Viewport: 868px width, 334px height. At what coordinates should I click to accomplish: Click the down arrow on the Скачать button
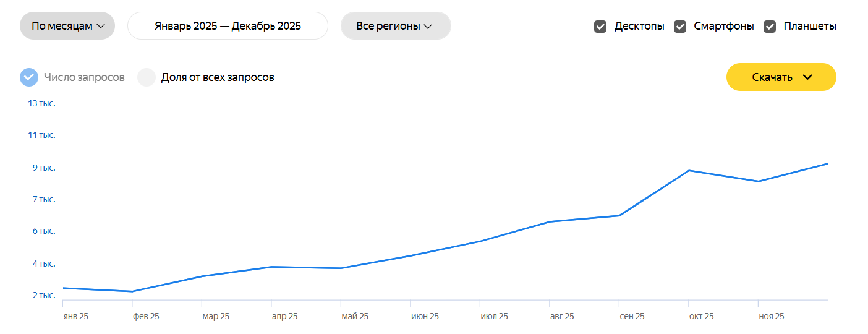807,77
